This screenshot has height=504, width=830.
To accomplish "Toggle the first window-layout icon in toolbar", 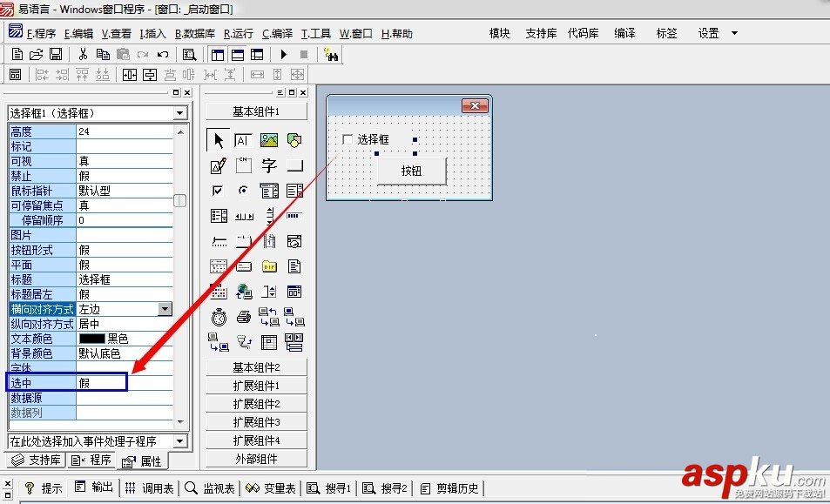I will point(218,55).
